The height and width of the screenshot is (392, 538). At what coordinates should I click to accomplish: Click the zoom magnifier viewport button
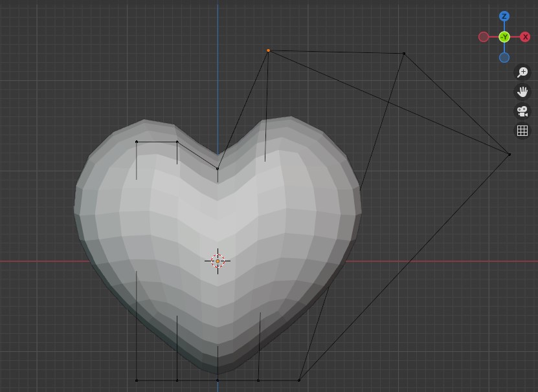point(522,72)
